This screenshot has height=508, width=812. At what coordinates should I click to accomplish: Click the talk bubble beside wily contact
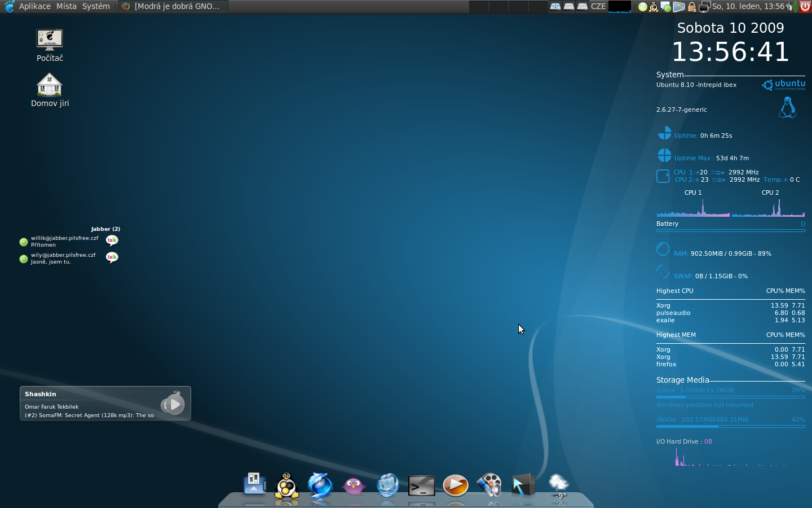click(x=112, y=257)
